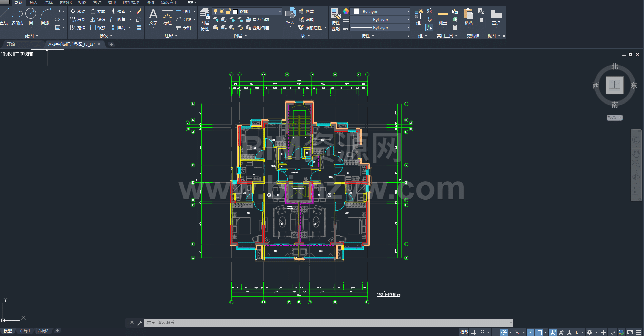
Task: Open the 插入 (Insert) ribbon tab
Action: coord(33,2)
